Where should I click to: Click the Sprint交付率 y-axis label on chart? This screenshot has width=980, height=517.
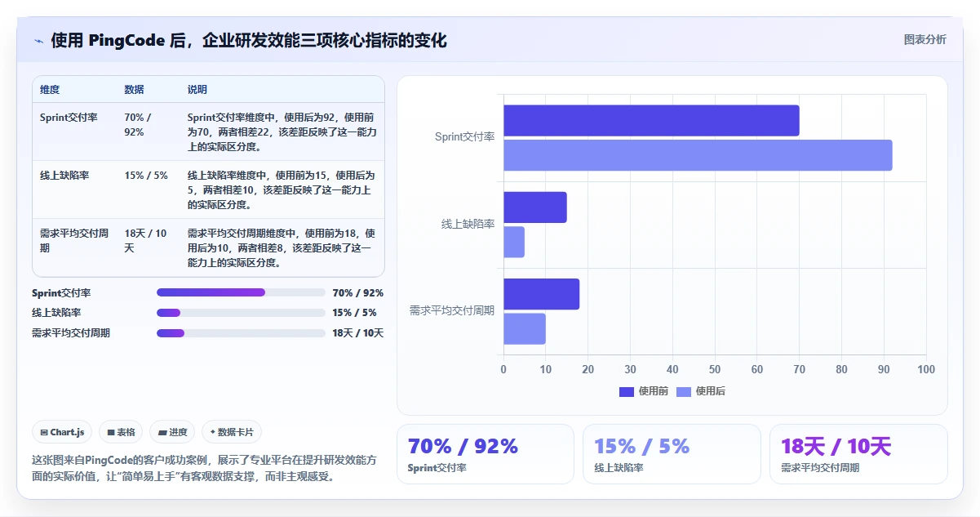click(x=465, y=137)
